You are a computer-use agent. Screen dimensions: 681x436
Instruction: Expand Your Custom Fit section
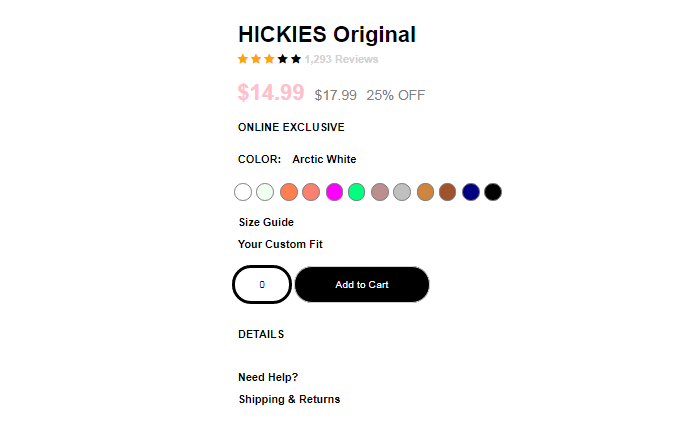point(281,244)
